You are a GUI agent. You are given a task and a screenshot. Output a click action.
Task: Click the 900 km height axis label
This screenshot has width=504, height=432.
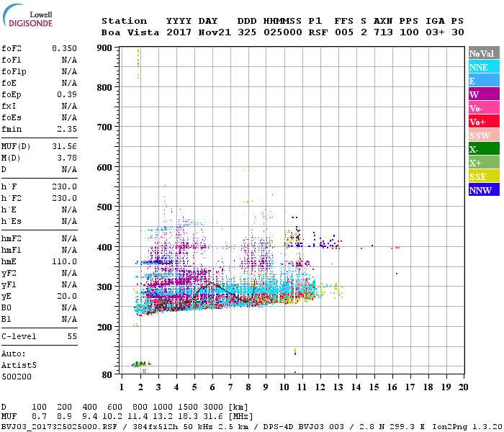click(104, 48)
